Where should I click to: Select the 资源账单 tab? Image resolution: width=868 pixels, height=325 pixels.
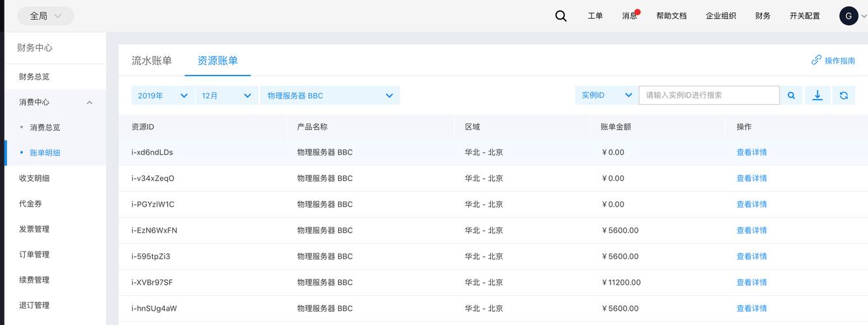(218, 60)
